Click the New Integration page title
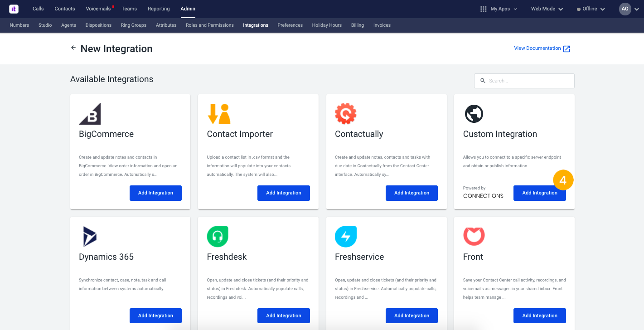Viewport: 644px width, 330px height. (x=116, y=49)
